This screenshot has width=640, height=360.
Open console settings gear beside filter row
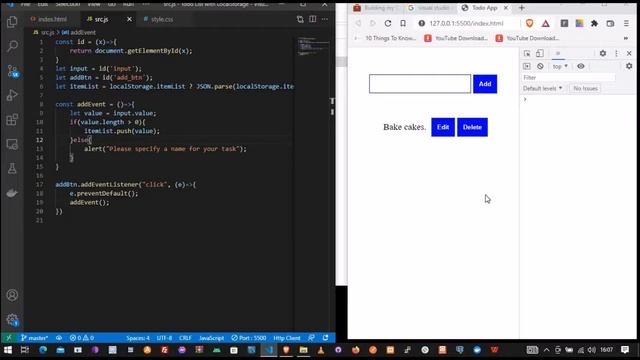point(629,66)
